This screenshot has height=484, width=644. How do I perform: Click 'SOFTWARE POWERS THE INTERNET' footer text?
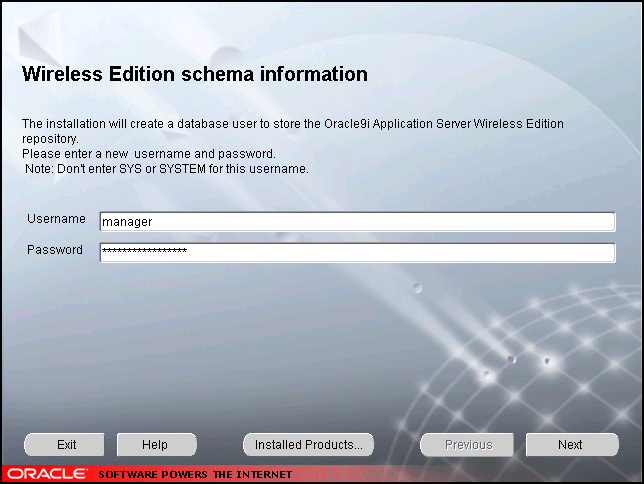click(195, 475)
